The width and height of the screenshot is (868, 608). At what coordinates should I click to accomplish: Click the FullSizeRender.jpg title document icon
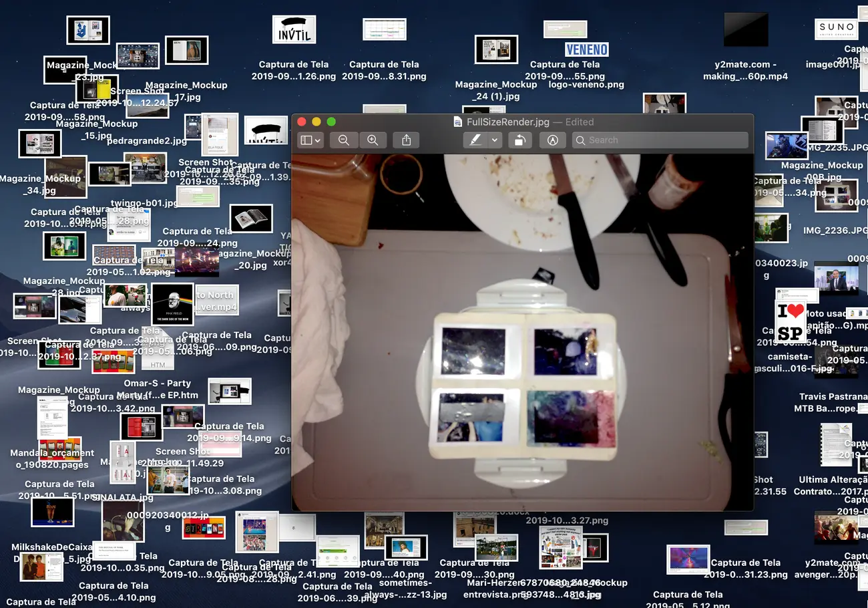[458, 122]
